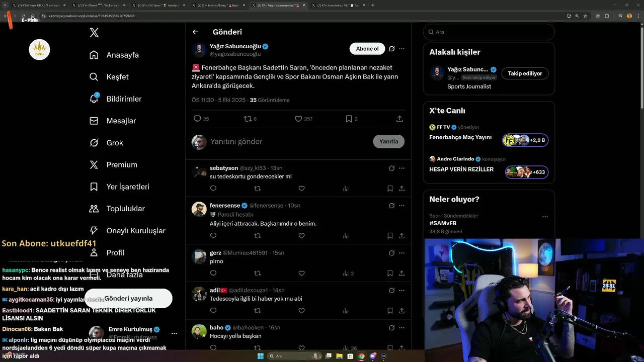Bookmark sebatyson's comment
Image resolution: width=644 pixels, height=362 pixels.
click(x=390, y=189)
